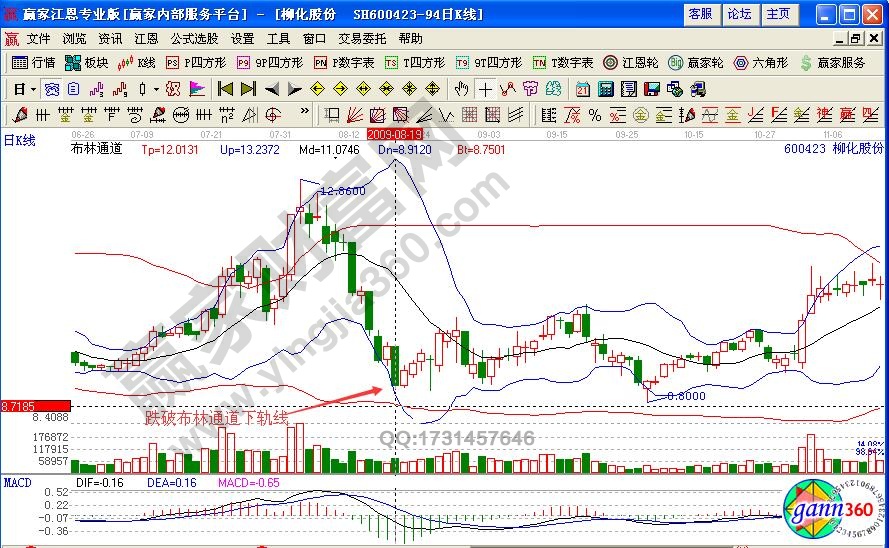Click the 论坛 forum button

(x=739, y=14)
